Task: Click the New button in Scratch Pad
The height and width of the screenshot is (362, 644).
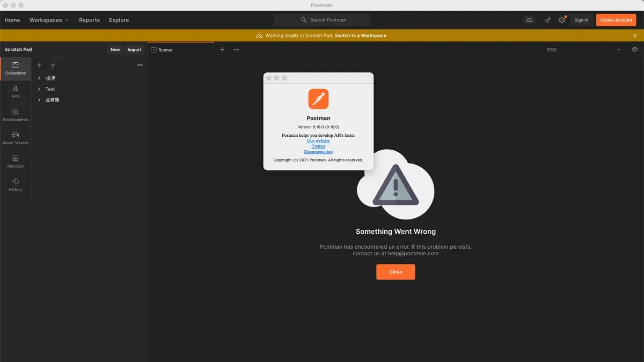Action: pos(115,49)
